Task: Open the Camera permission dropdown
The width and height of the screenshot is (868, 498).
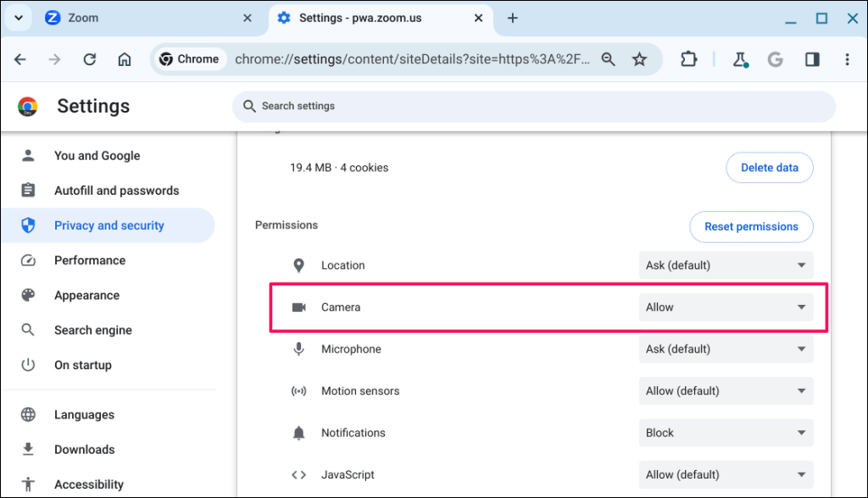Action: (x=726, y=307)
